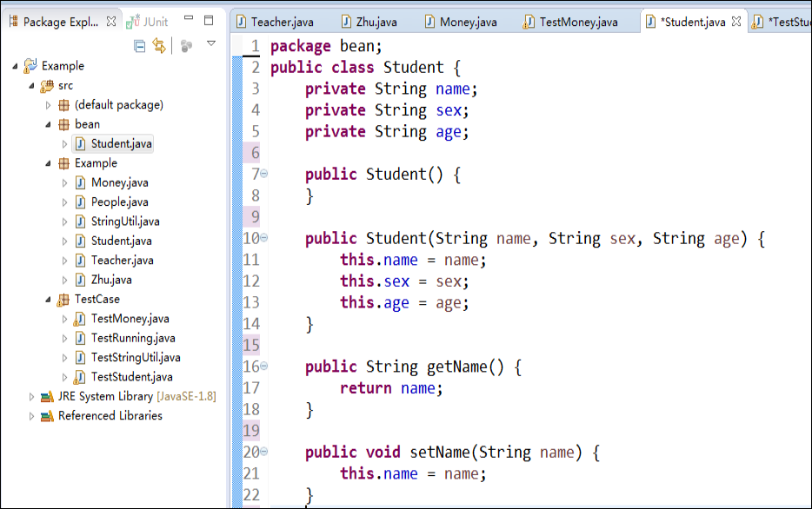Viewport: 812px width, 509px height.
Task: Click line number 1 in editor gutter
Action: 255,46
